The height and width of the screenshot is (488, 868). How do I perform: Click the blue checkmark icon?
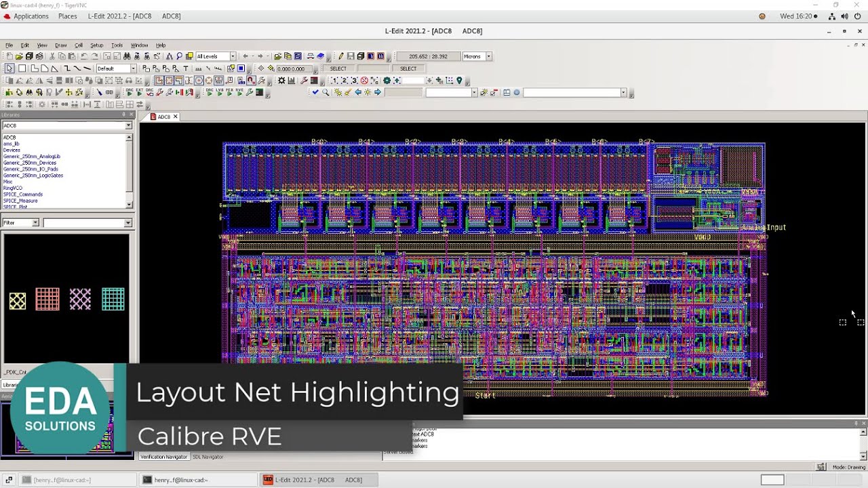coord(315,92)
